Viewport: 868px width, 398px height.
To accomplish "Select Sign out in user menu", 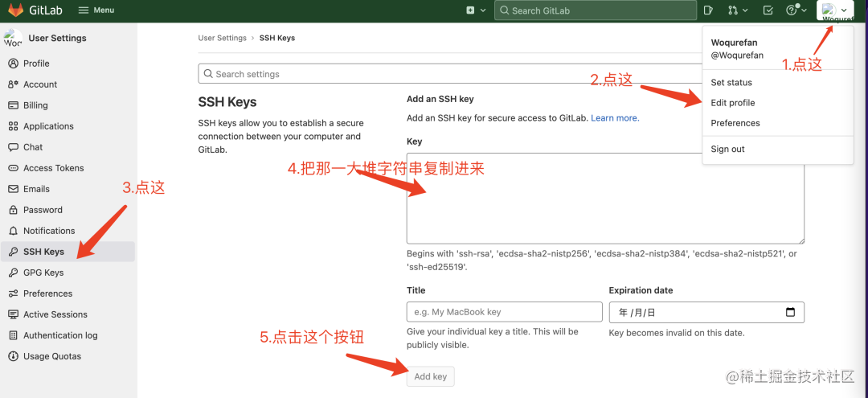I will coord(727,149).
